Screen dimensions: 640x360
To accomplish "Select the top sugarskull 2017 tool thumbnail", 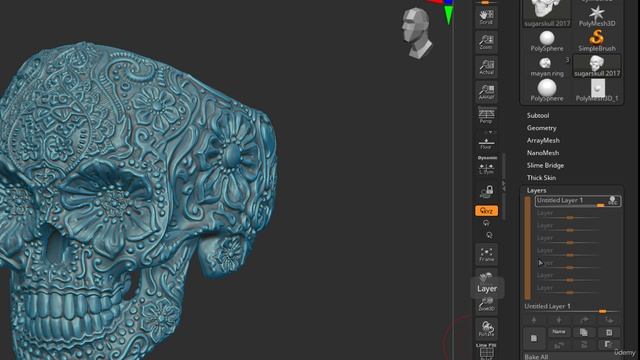I will tap(547, 13).
